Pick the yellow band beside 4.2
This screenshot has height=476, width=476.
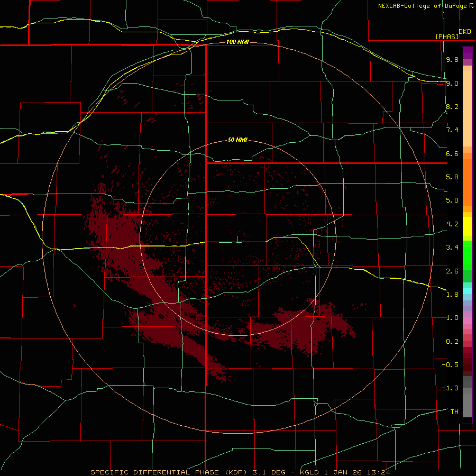(x=467, y=226)
